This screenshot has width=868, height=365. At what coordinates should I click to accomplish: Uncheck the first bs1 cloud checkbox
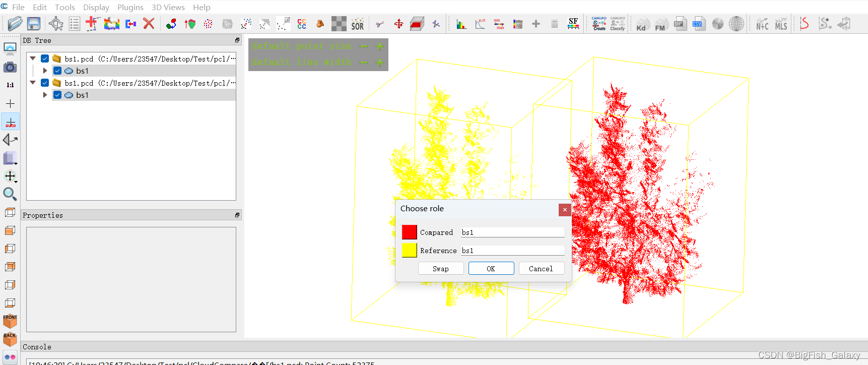click(x=57, y=71)
